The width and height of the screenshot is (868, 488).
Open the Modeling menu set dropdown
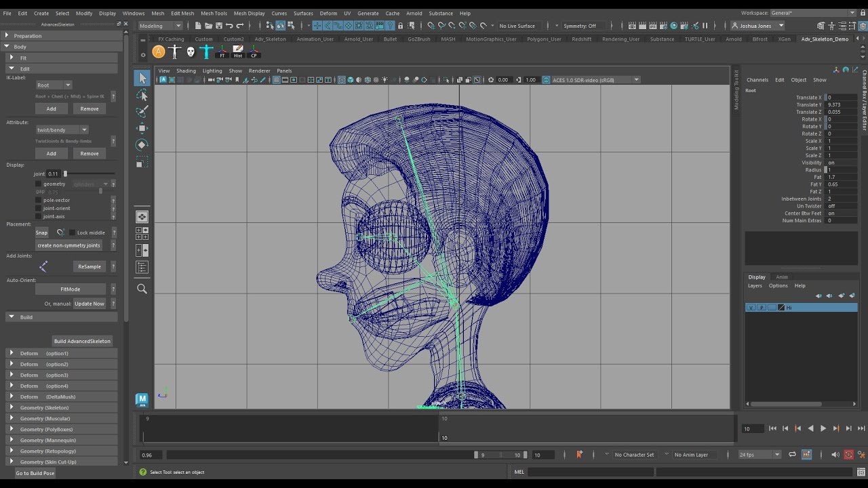(160, 26)
